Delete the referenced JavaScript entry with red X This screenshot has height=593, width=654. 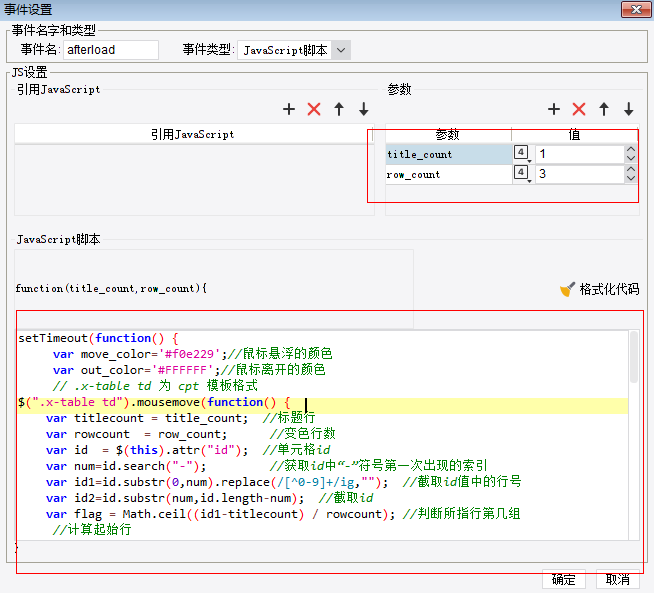tap(314, 109)
